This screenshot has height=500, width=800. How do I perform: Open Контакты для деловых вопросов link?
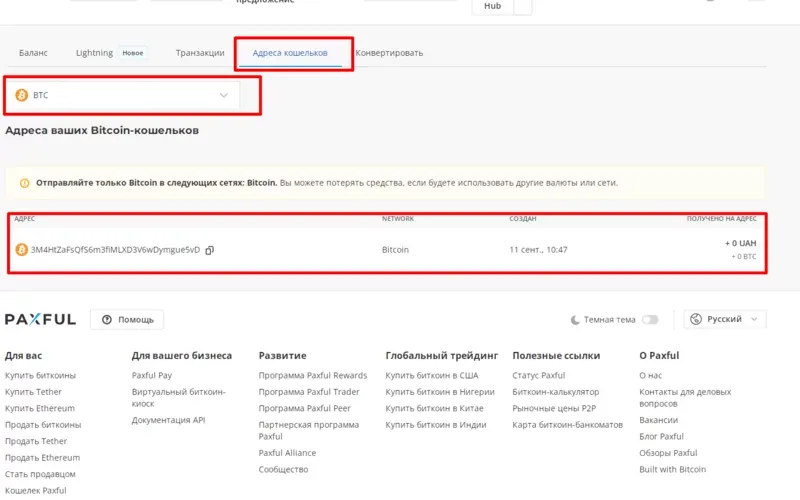pyautogui.click(x=685, y=397)
